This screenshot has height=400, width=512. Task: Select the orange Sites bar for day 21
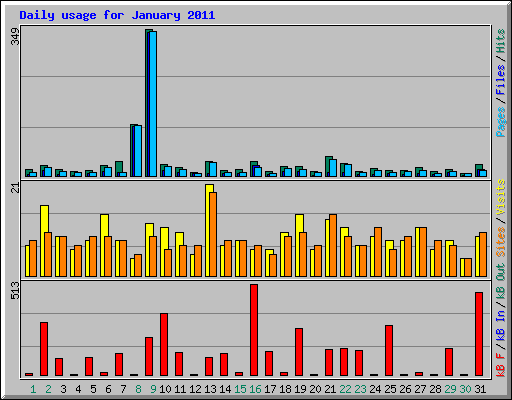[333, 245]
